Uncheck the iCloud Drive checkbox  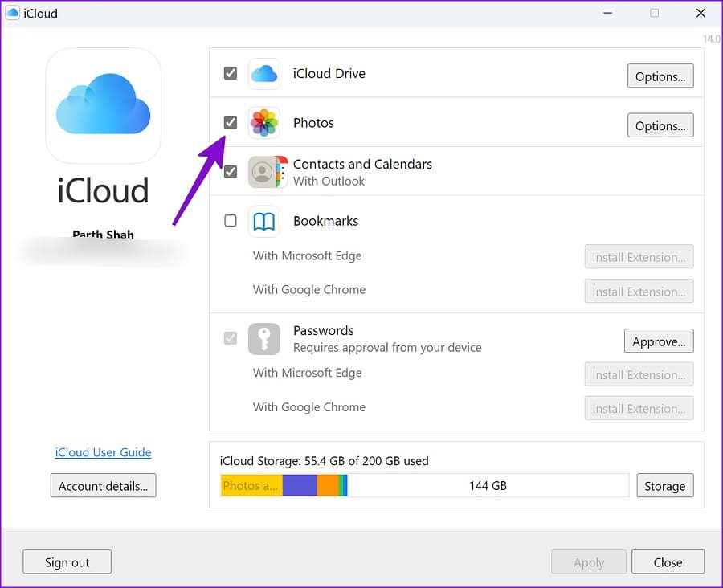[231, 73]
